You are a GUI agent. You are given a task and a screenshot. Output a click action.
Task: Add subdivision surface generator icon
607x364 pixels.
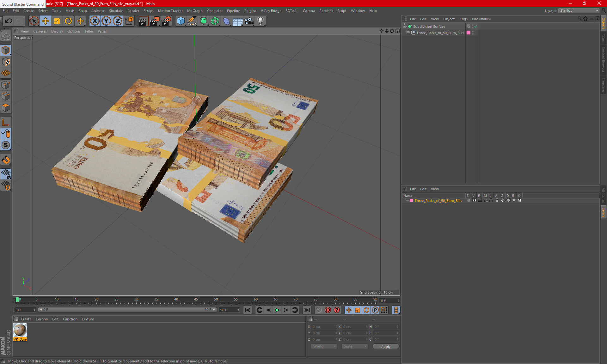(204, 21)
